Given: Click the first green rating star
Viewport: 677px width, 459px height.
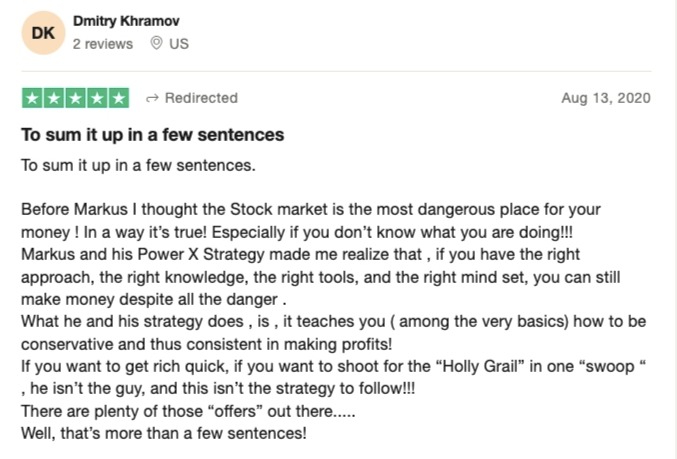Looking at the screenshot, I should click(x=32, y=98).
